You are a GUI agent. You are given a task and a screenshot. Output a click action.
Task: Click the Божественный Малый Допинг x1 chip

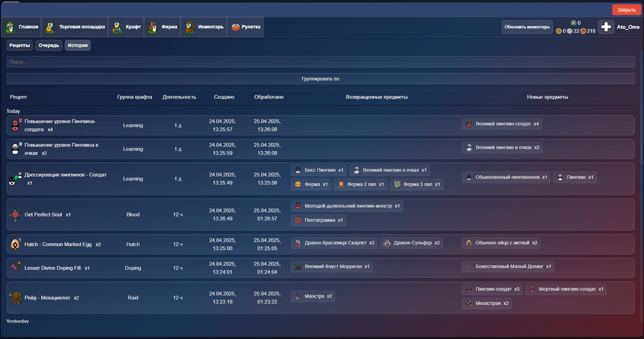[x=508, y=267]
